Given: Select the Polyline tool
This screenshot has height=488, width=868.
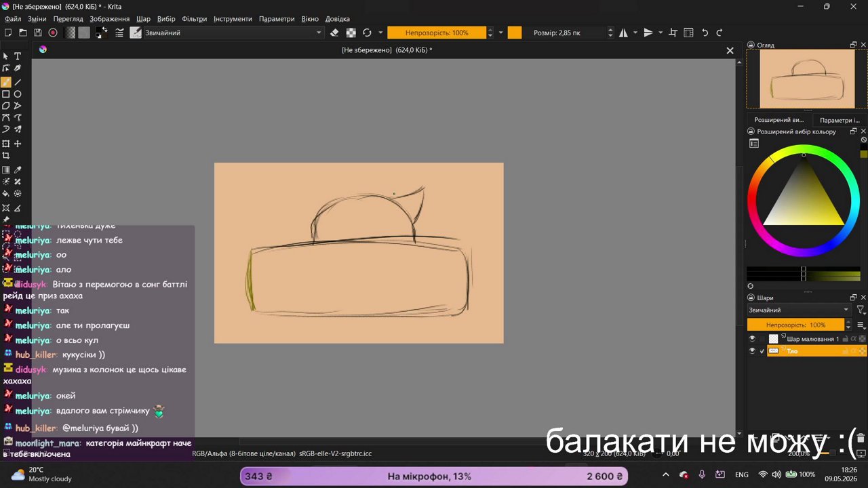Looking at the screenshot, I should (x=18, y=106).
